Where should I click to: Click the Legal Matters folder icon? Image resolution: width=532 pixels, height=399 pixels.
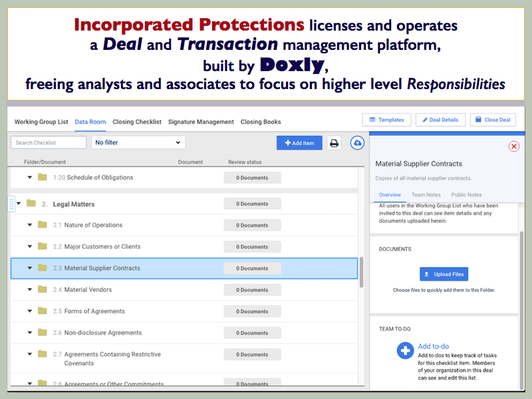(x=31, y=203)
